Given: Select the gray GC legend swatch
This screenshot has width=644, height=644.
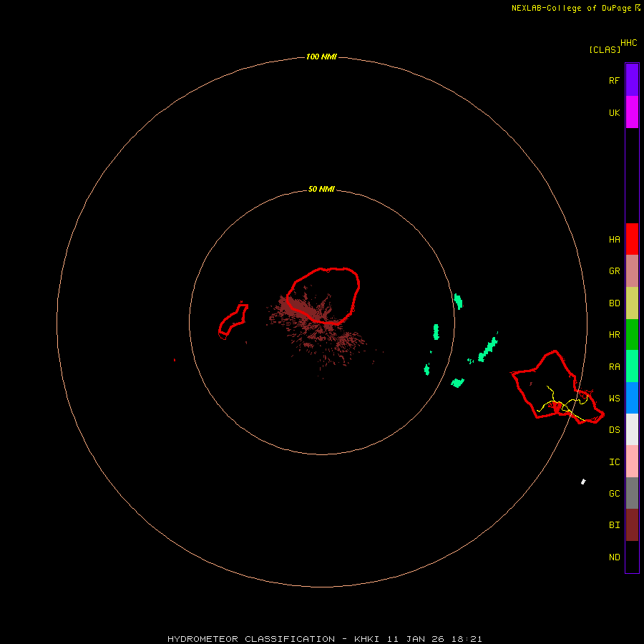Looking at the screenshot, I should 632,493.
